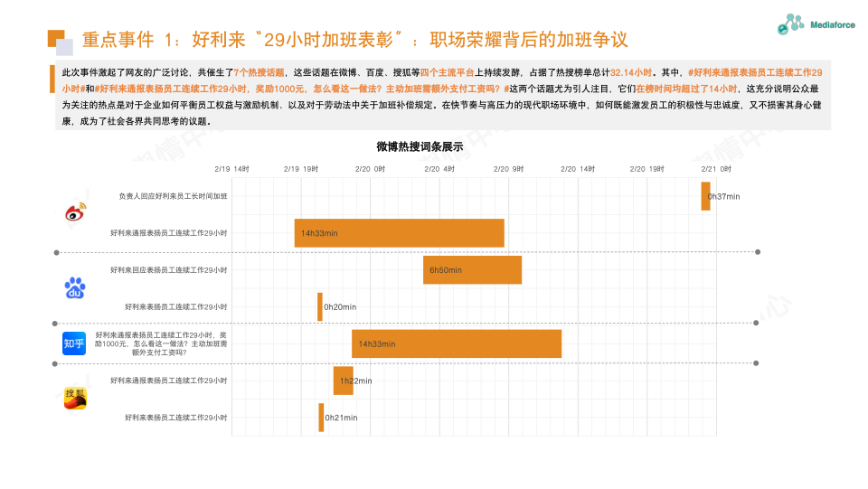Click the Zhihu 知乎 icon
Screen dimensions: 868x489
click(x=74, y=343)
